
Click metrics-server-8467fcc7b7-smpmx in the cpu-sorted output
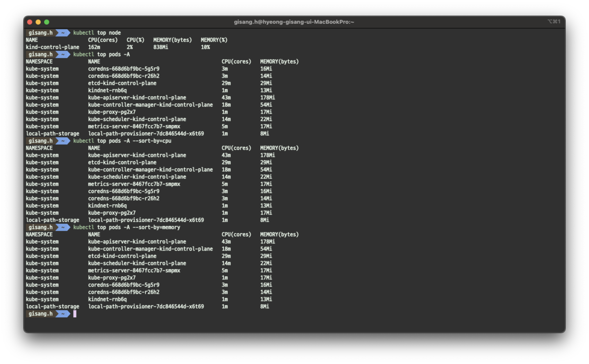tap(134, 184)
